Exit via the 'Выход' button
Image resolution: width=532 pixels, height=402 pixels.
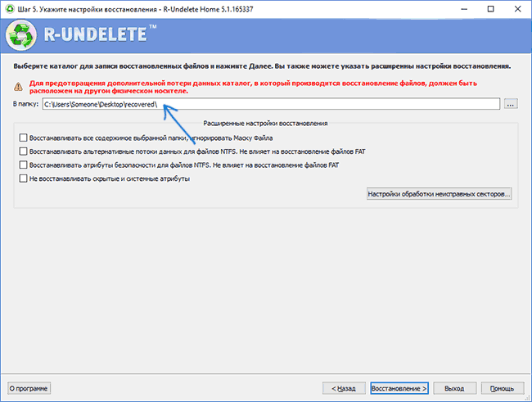point(454,388)
